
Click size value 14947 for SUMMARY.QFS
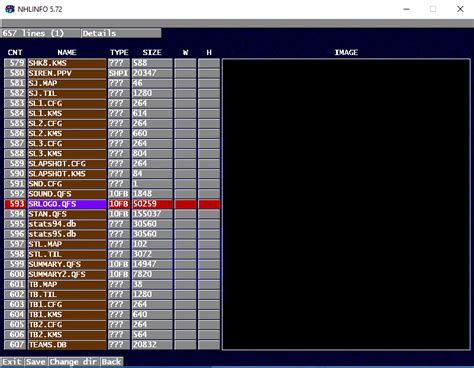[x=152, y=264]
